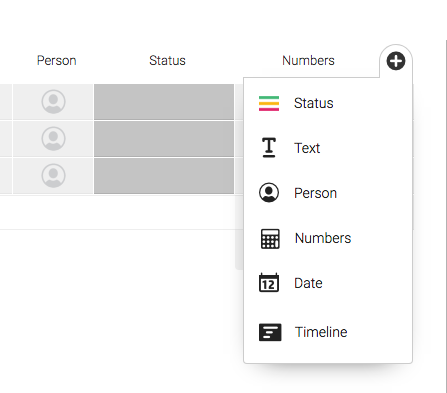Click the Status column header
This screenshot has height=393, width=447.
click(167, 61)
